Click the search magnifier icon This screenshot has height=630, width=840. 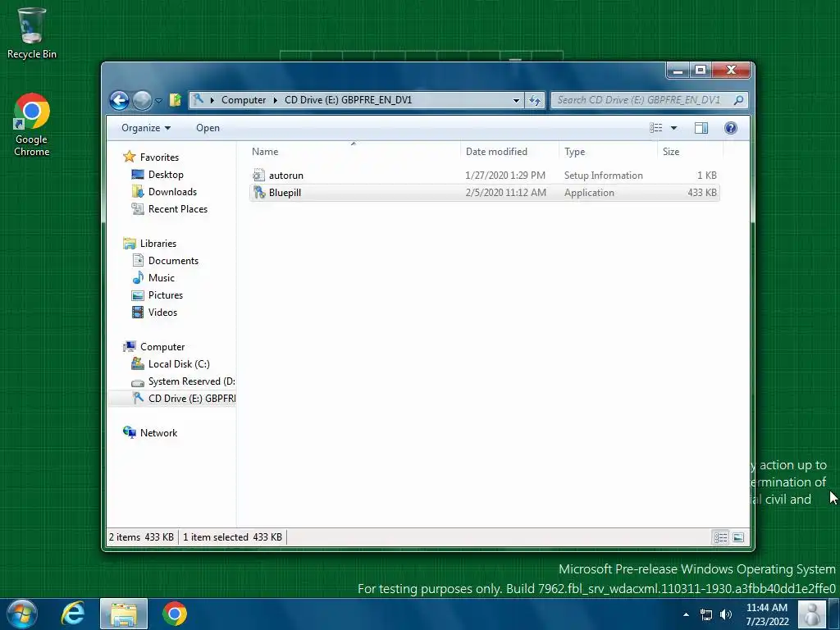pyautogui.click(x=739, y=99)
